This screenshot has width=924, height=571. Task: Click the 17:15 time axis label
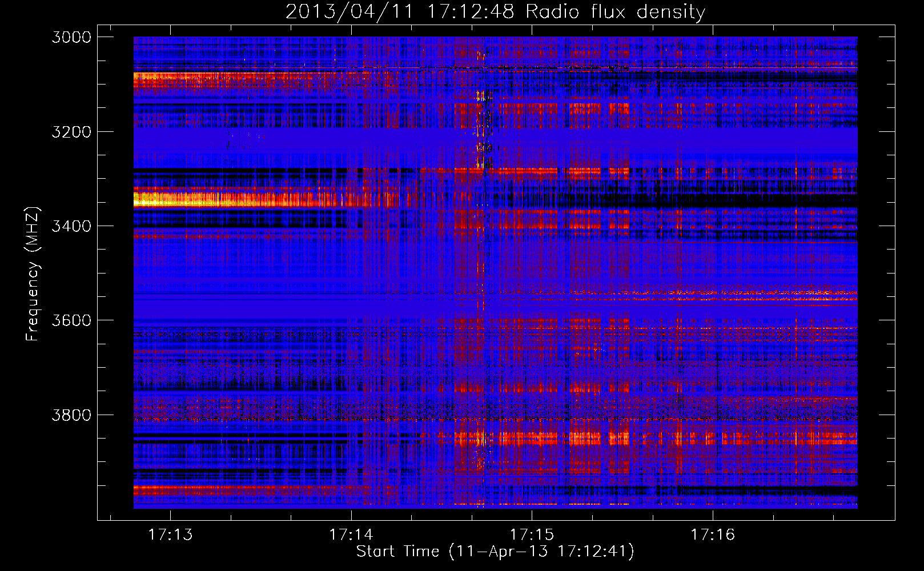pyautogui.click(x=532, y=534)
